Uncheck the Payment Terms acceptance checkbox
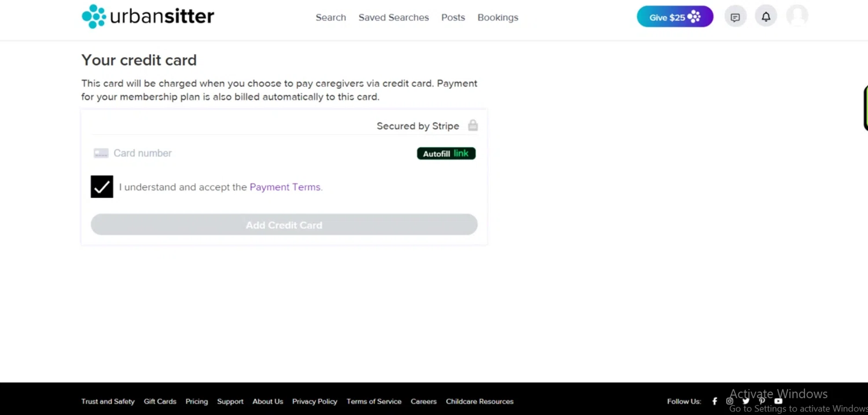The image size is (868, 415). point(102,187)
